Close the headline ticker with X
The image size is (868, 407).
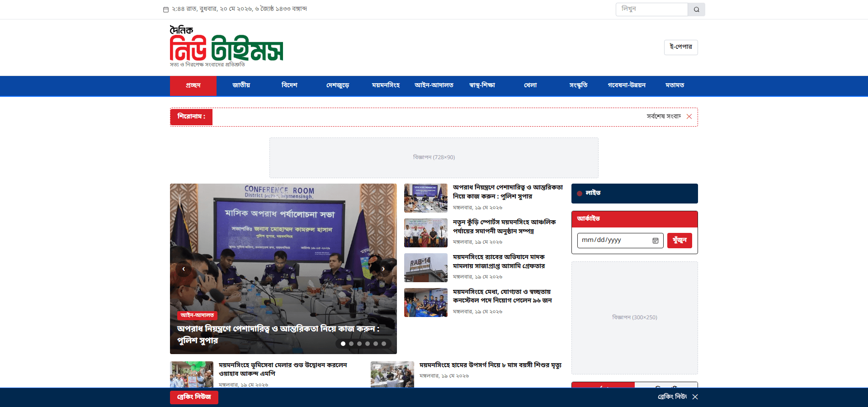689,117
